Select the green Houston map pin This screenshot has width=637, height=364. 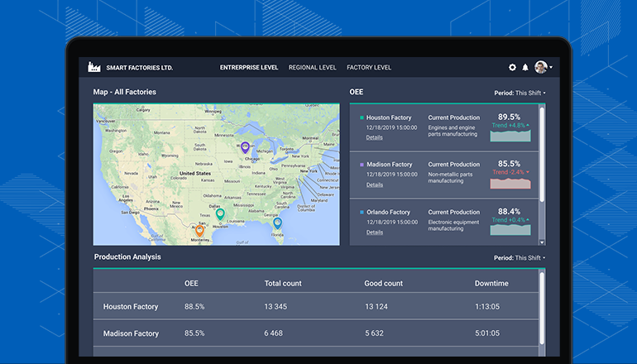pos(220,214)
